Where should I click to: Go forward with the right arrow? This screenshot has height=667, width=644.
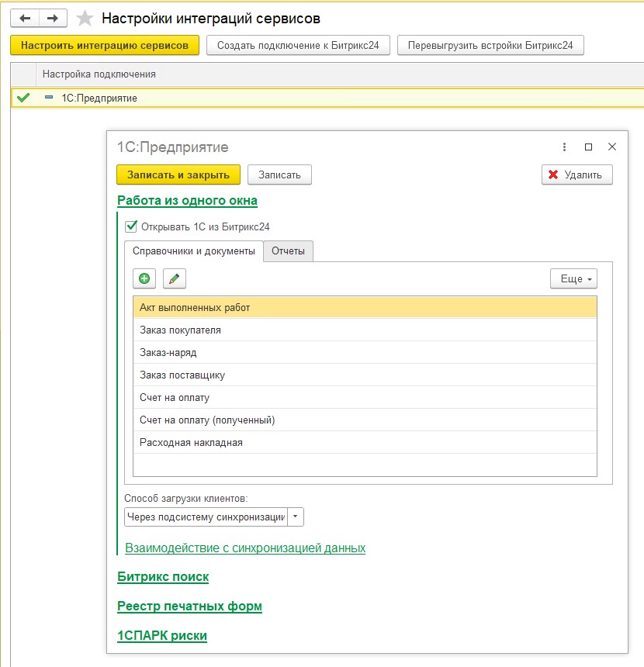click(x=53, y=19)
